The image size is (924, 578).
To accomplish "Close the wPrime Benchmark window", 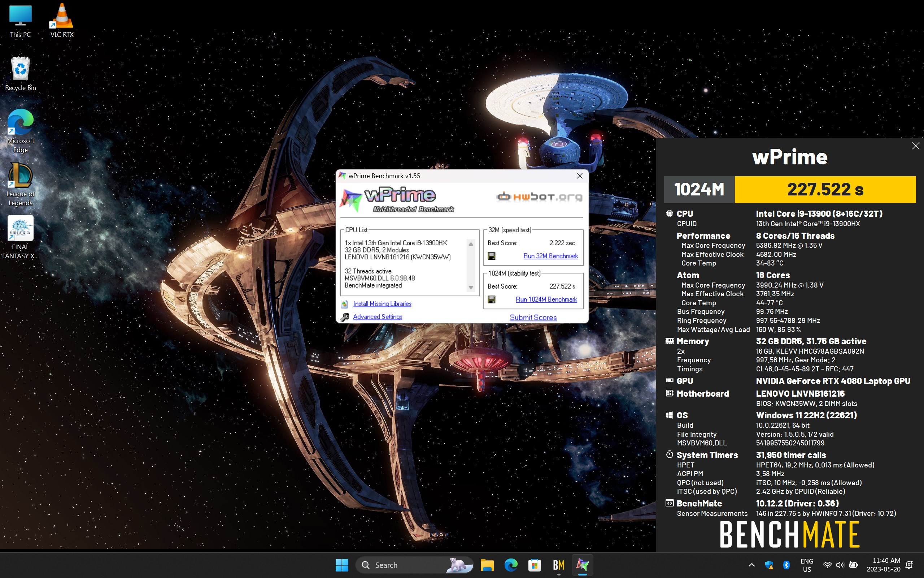I will click(x=579, y=176).
